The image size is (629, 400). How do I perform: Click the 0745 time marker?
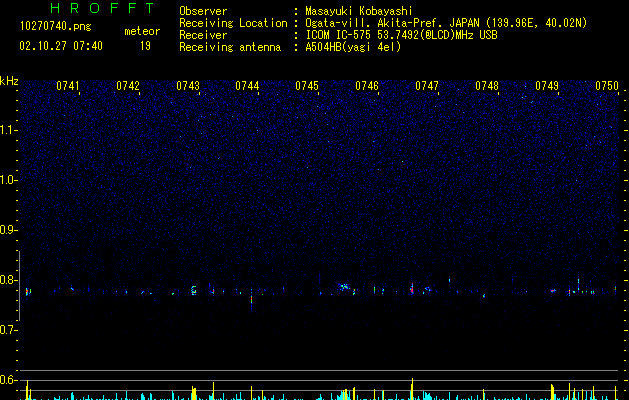point(307,86)
